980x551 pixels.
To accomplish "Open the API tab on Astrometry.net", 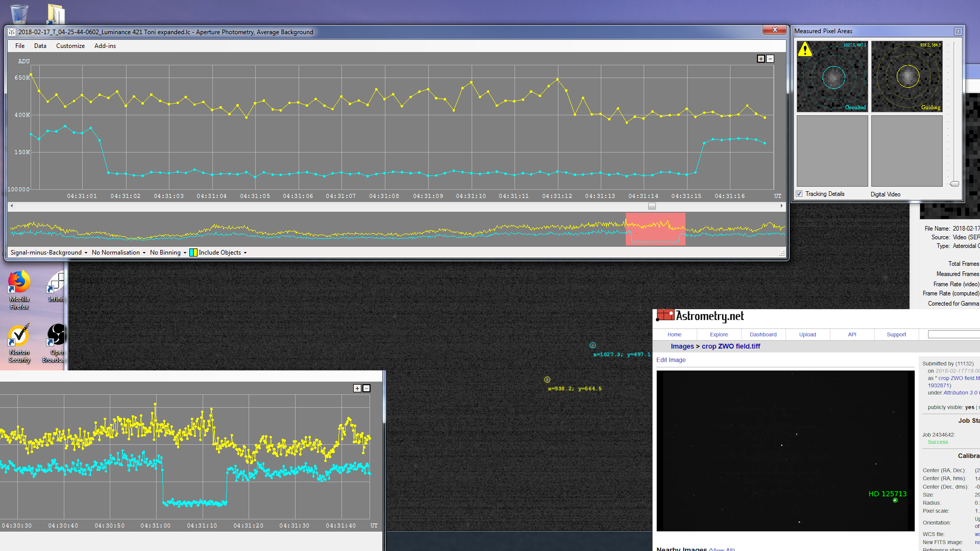I will pyautogui.click(x=852, y=335).
